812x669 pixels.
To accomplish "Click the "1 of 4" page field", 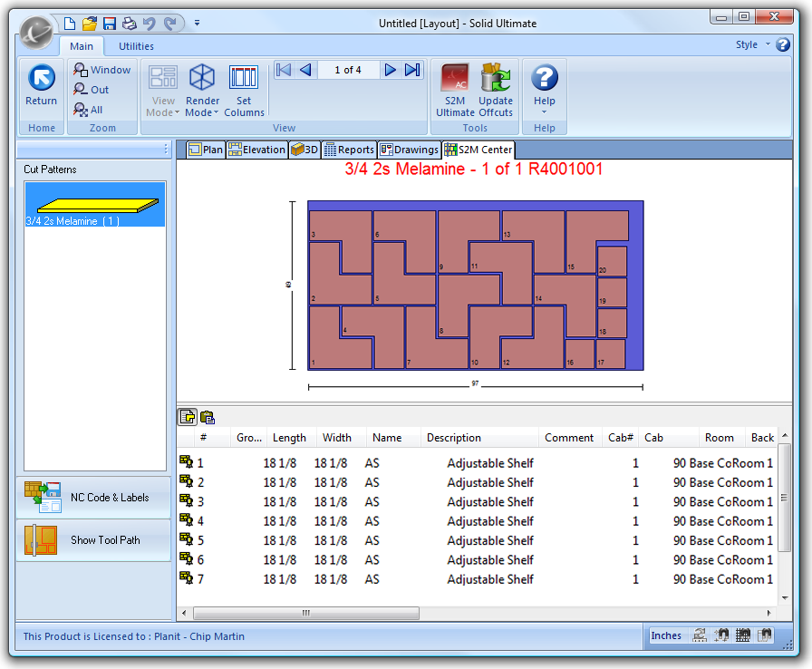I will coord(348,70).
